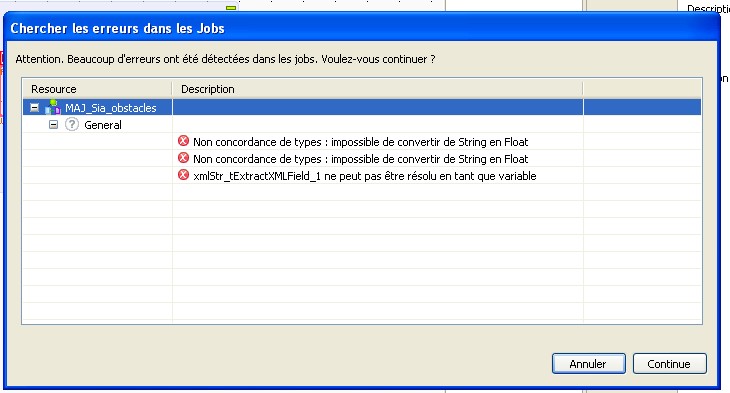Screen dimensions: 730x393
Task: Collapse the General tree node
Action: coord(54,125)
